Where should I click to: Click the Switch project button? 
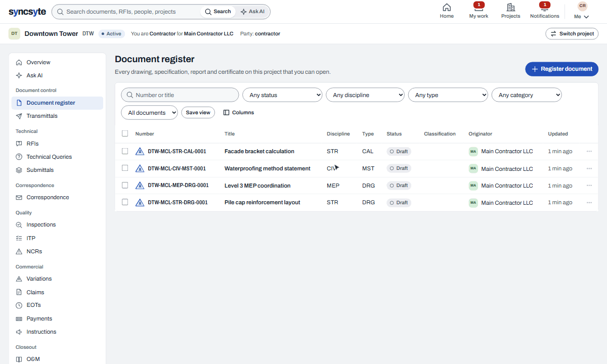(572, 34)
